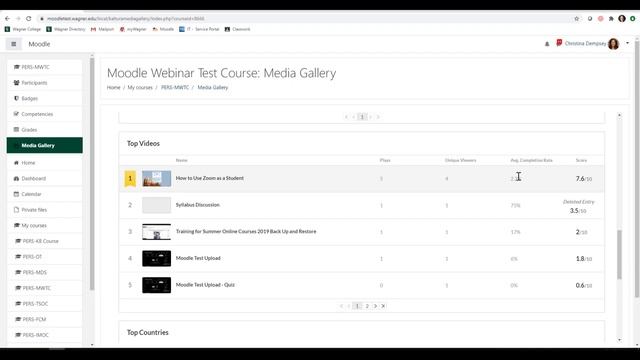Open the IT - Service Portal bookmark
Image resolution: width=640 pixels, height=360 pixels.
point(200,29)
